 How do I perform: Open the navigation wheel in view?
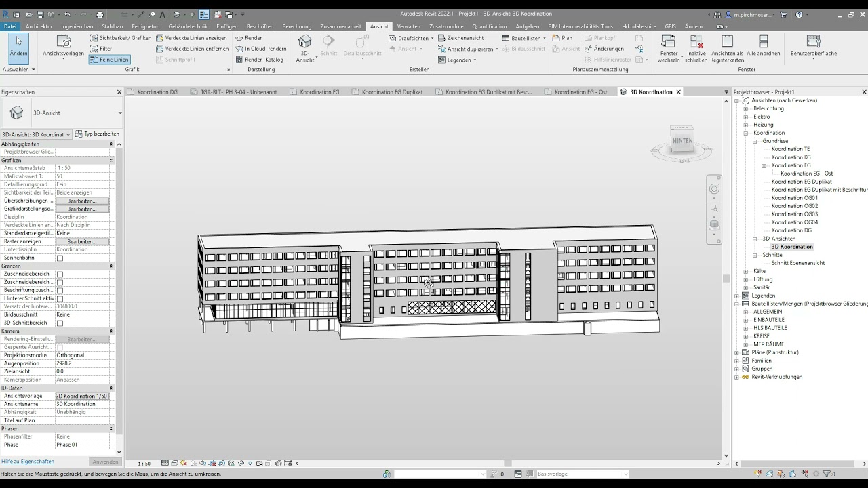point(714,189)
